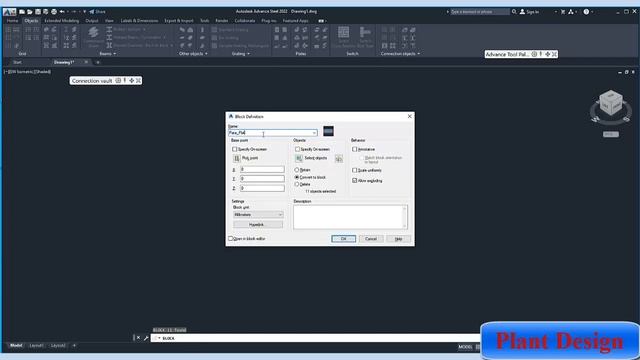Click the Undo arrow icon

click(62, 12)
